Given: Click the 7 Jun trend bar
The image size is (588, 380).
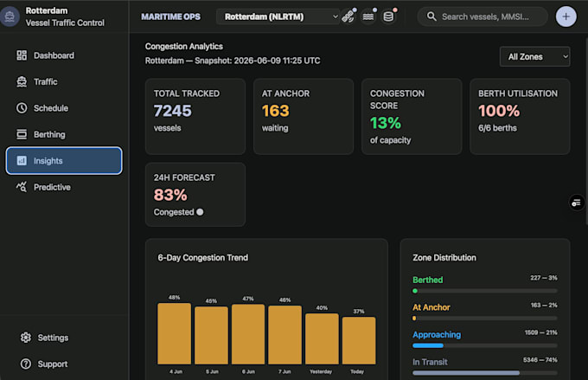Looking at the screenshot, I should point(285,335).
